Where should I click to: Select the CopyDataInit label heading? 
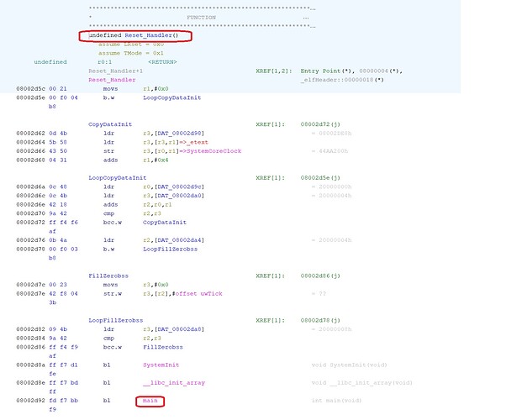point(109,124)
